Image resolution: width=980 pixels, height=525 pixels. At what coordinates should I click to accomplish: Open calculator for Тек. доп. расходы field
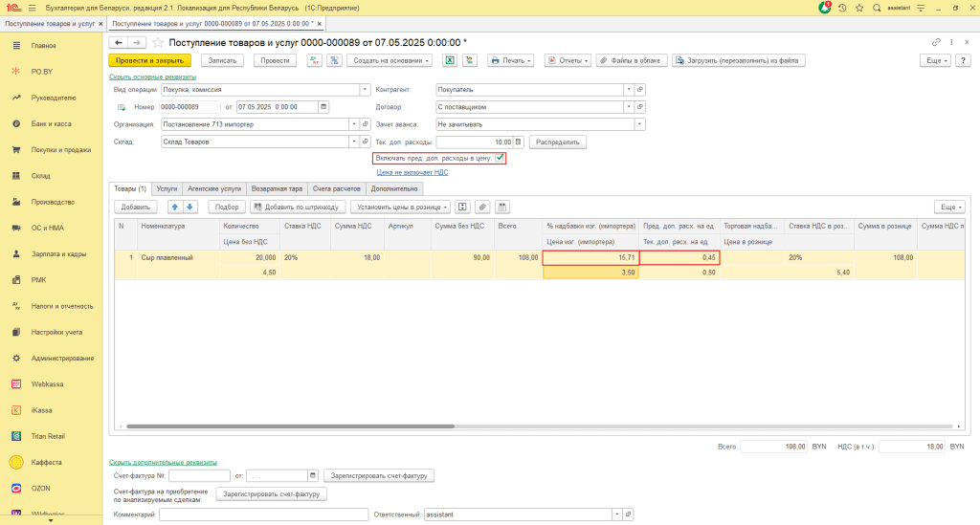[518, 142]
